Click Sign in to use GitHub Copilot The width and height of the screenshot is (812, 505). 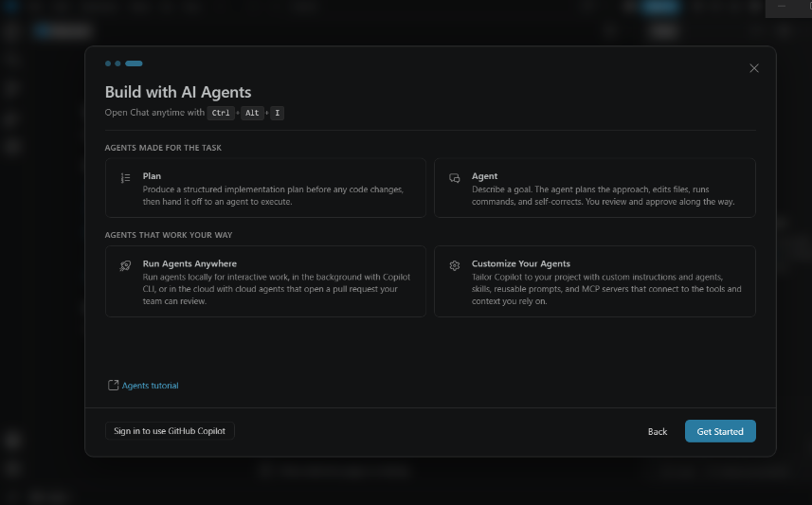click(x=170, y=431)
